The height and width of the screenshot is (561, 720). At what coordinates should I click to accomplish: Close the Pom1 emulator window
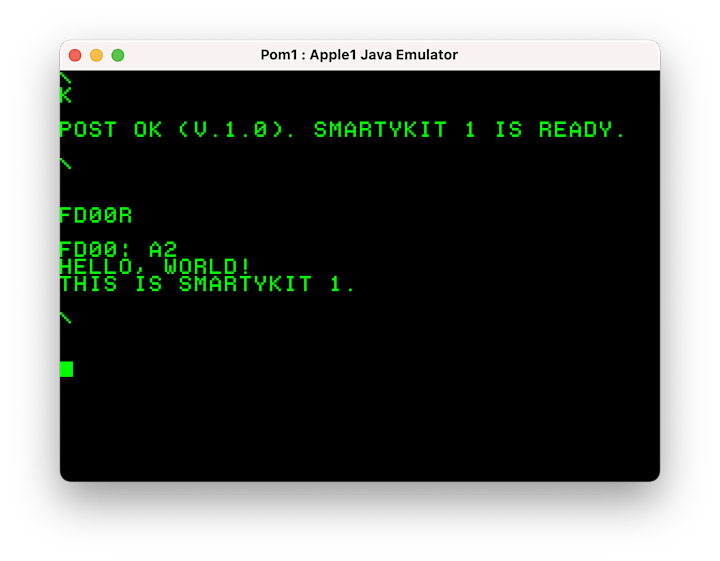click(75, 55)
